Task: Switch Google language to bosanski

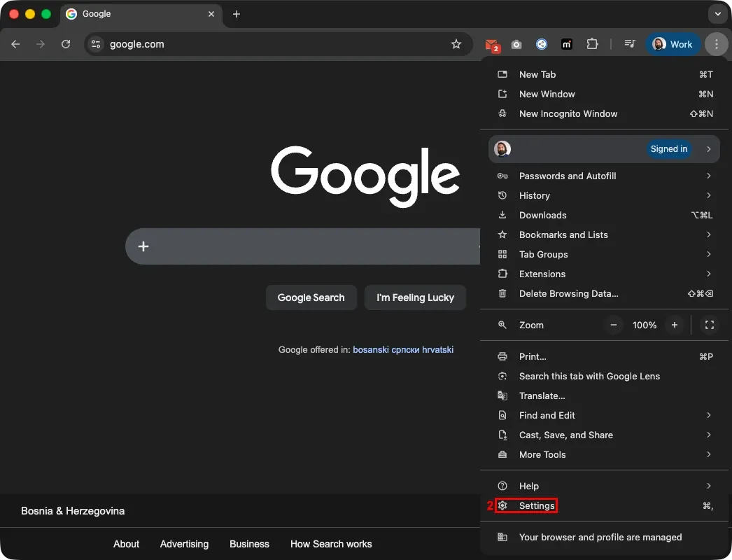Action: (x=371, y=350)
